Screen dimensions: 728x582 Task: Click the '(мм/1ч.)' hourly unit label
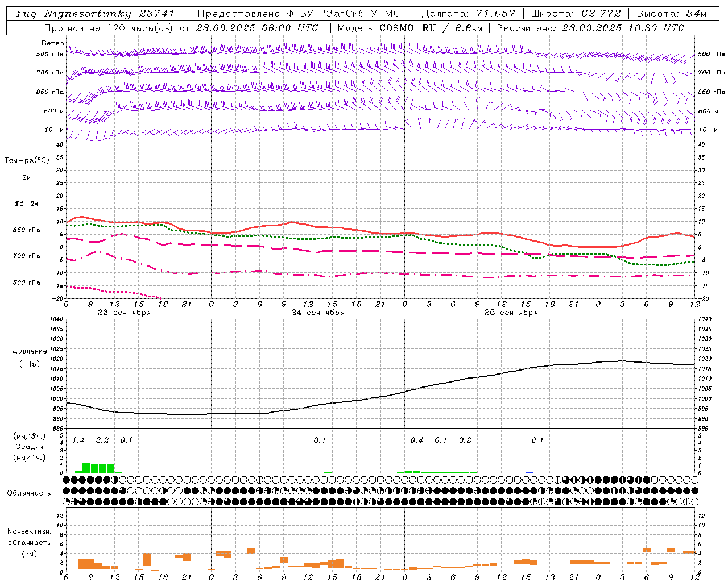30,458
